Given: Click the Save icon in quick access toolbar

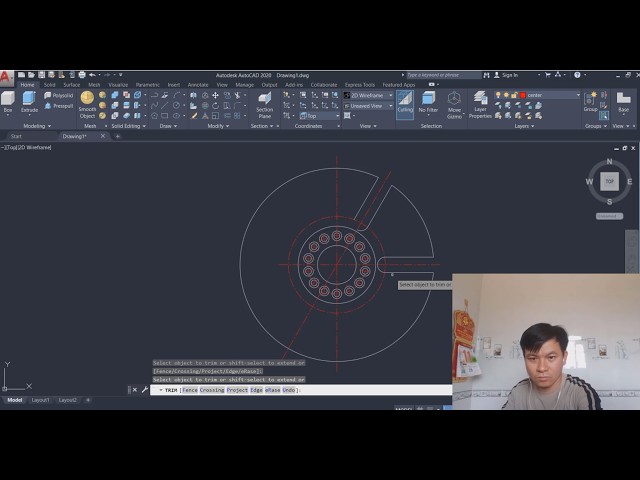Looking at the screenshot, I should pyautogui.click(x=42, y=75).
